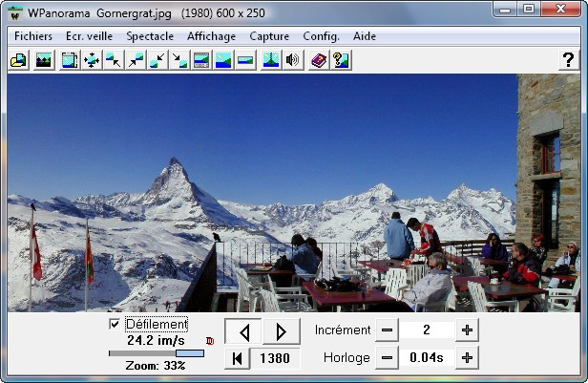588x383 pixels.
Task: Click the move to top-left corner icon
Action: [x=114, y=60]
